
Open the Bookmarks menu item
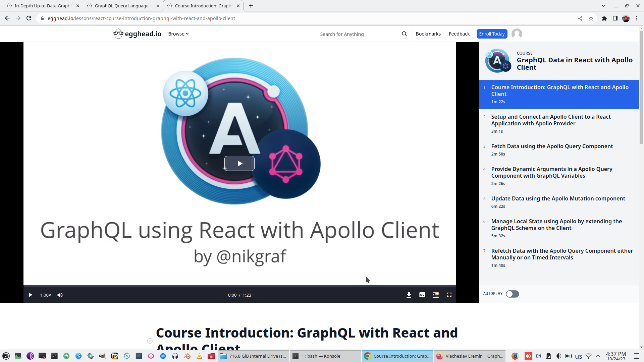tap(428, 34)
